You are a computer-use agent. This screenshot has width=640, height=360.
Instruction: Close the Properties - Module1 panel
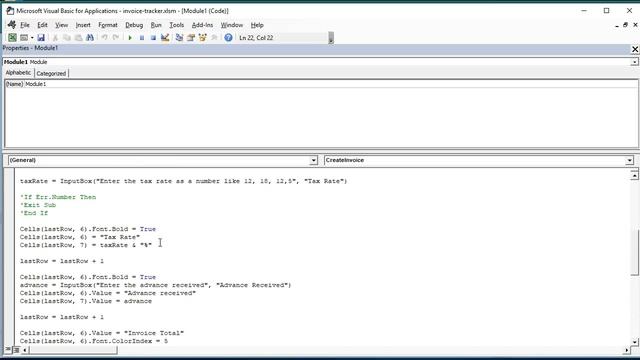(x=635, y=49)
